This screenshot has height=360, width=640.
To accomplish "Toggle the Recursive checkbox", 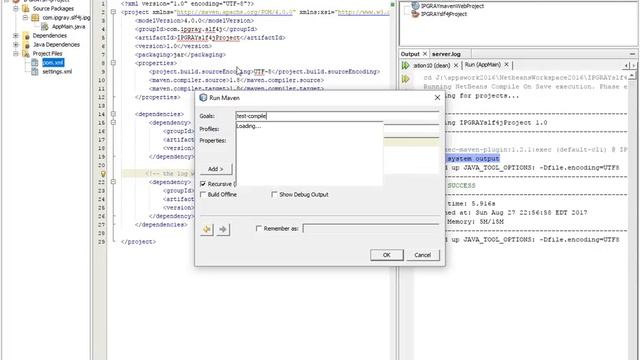I will point(203,184).
